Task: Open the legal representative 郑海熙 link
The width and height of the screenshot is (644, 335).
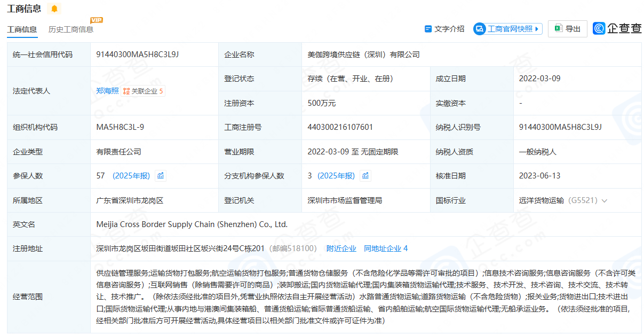Action: [x=107, y=91]
